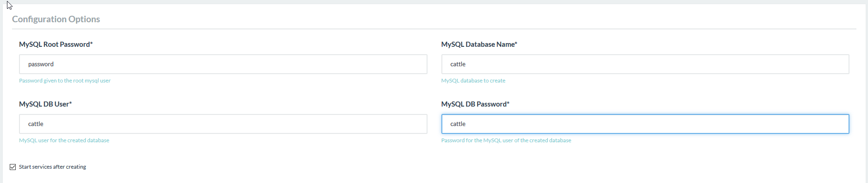The height and width of the screenshot is (183, 868).
Task: Focus the MySQL DB User input field
Action: (223, 124)
